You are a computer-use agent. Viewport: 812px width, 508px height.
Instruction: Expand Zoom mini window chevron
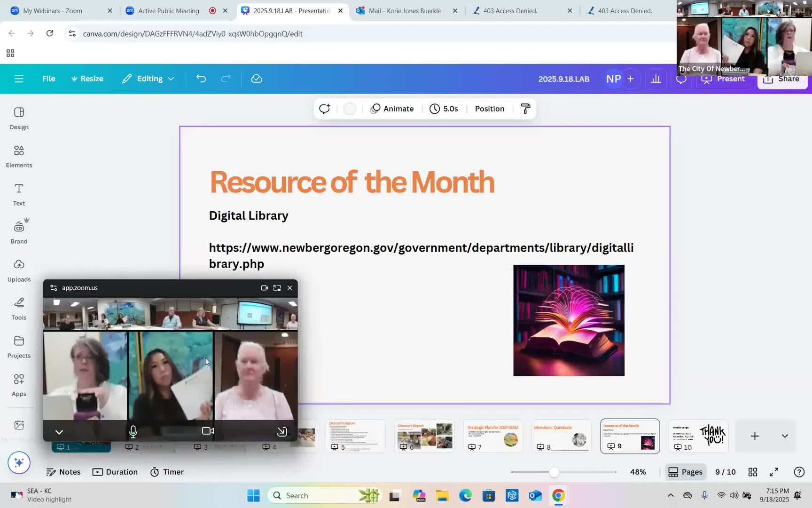coord(59,432)
